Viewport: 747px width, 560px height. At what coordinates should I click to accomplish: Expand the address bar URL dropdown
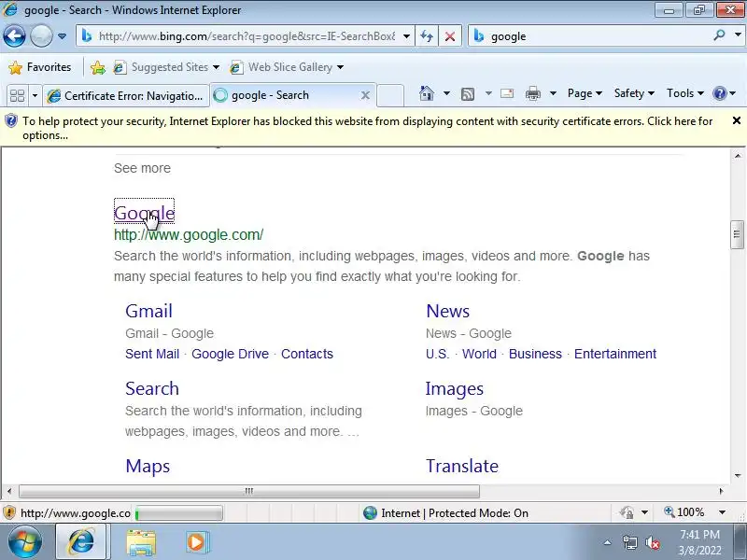coord(406,36)
